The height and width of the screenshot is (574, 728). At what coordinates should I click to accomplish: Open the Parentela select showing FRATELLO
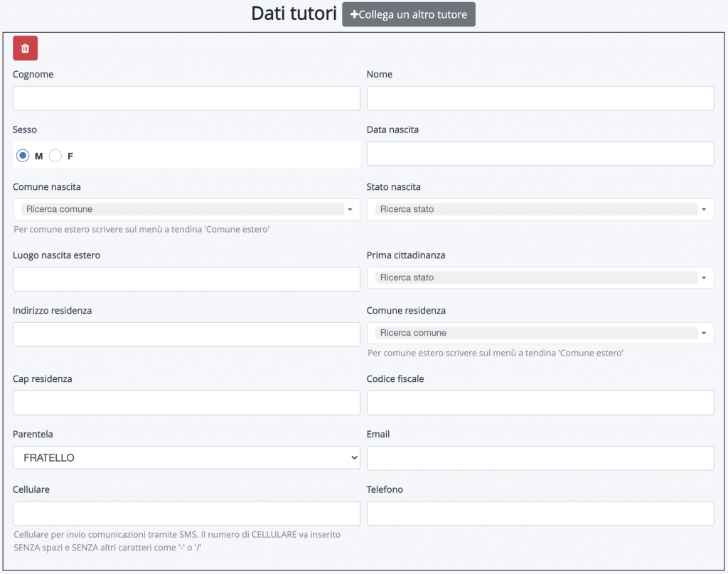[x=186, y=458]
